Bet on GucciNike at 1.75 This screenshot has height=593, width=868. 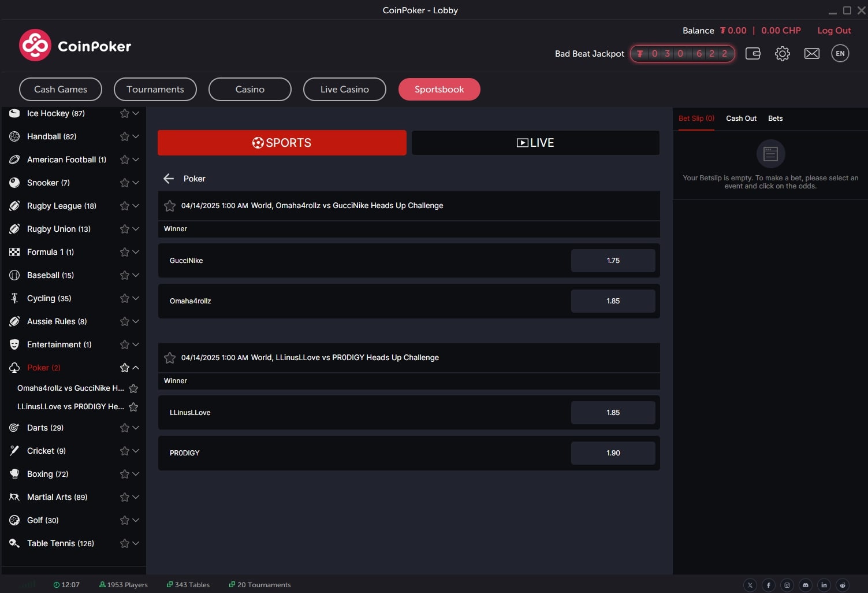coord(613,261)
